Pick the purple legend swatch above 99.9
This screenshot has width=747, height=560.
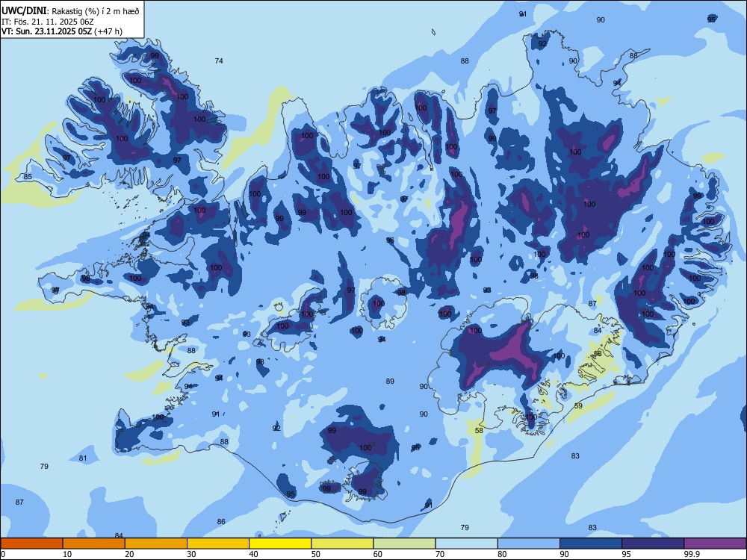[x=715, y=544]
